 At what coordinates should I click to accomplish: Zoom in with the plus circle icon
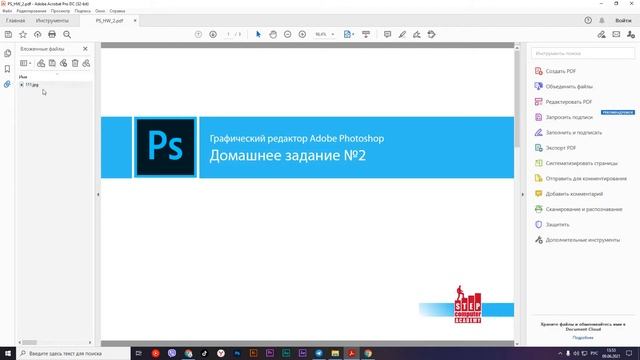coord(302,34)
